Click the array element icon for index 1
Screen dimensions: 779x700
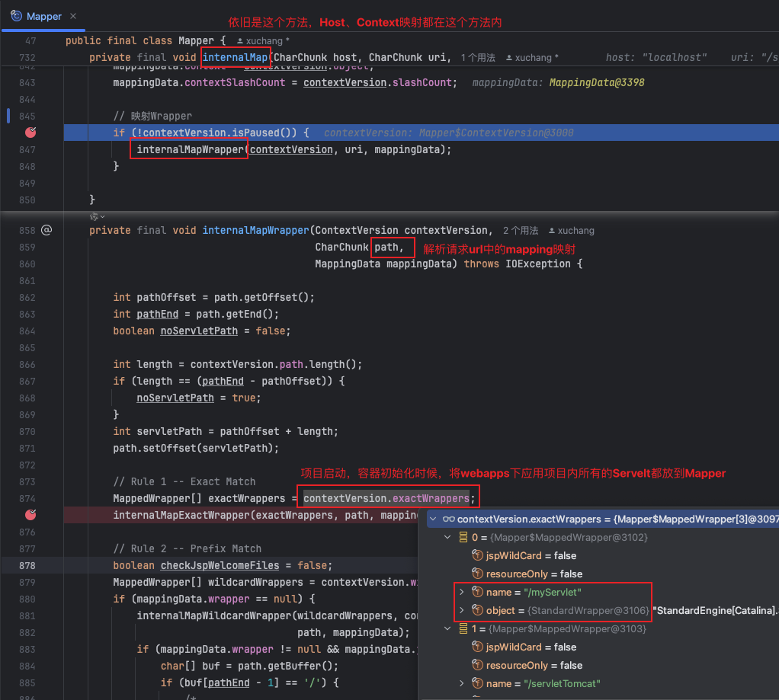point(463,629)
